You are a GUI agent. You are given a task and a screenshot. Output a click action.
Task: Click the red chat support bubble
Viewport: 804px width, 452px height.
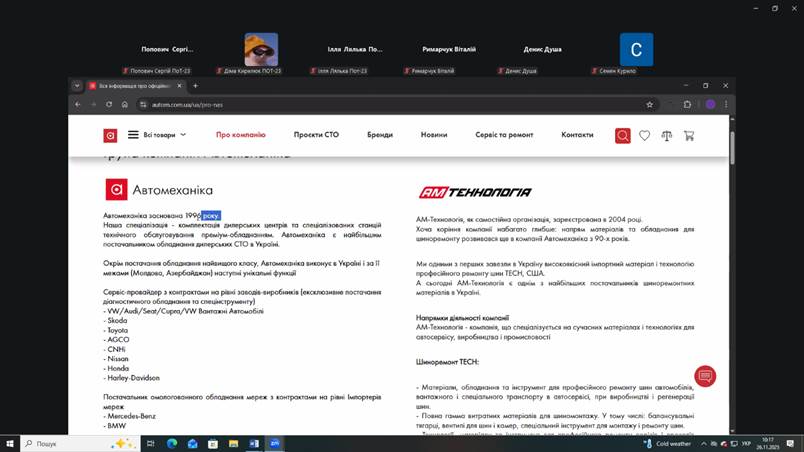[705, 376]
